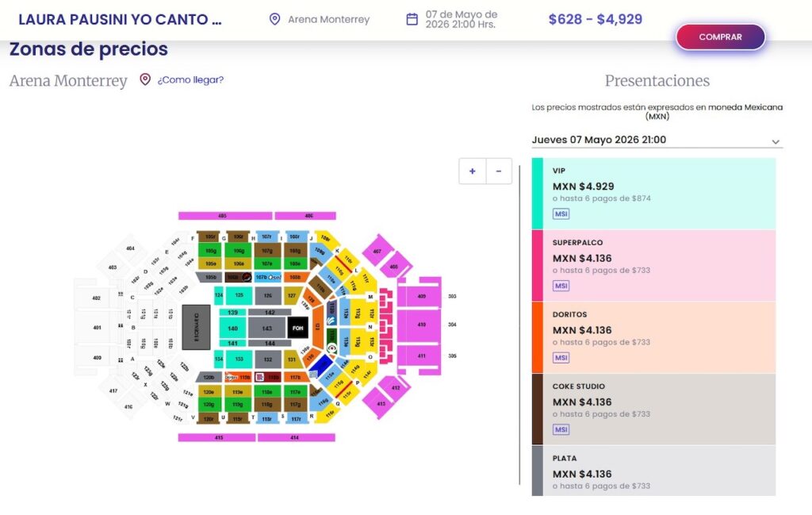812x515 pixels.
Task: Click the location pin next to ¿Cómo llegar?
Action: pos(145,79)
